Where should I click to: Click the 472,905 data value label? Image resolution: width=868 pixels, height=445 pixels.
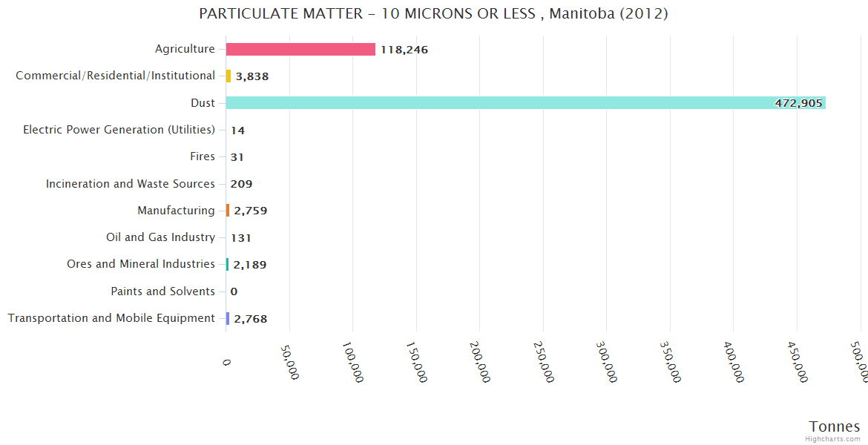[x=798, y=103]
